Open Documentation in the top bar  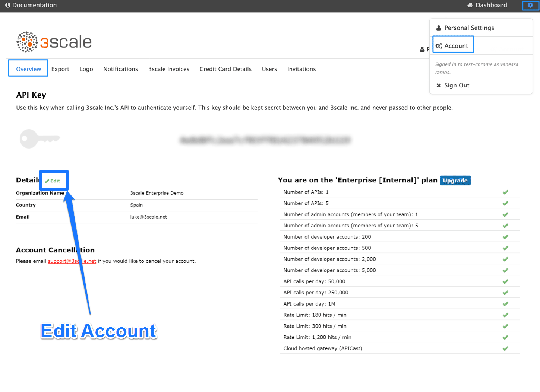click(x=31, y=5)
